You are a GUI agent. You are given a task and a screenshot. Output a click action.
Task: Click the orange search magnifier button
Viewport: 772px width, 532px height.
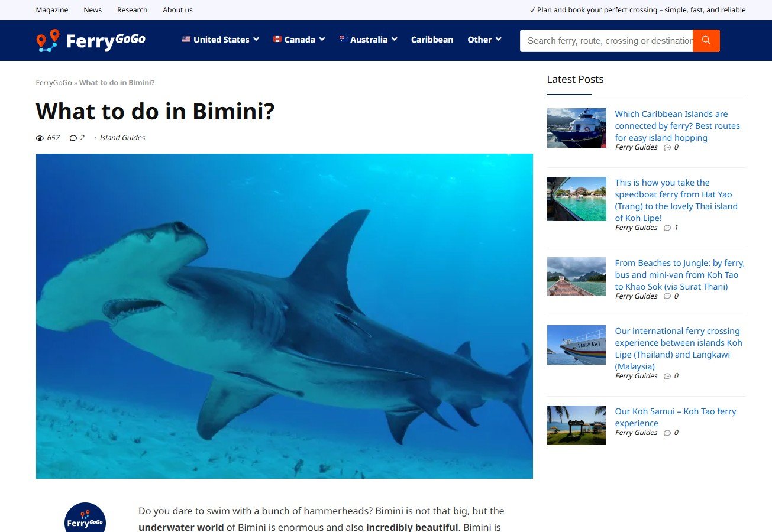pos(706,40)
